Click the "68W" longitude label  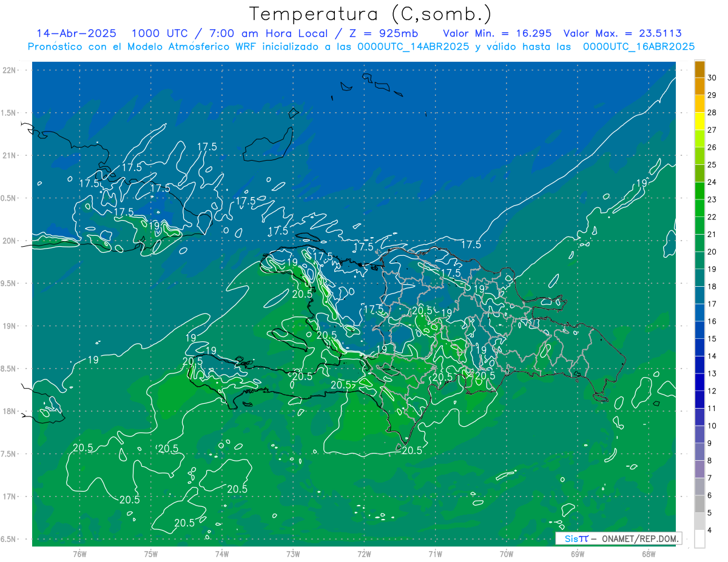648,554
